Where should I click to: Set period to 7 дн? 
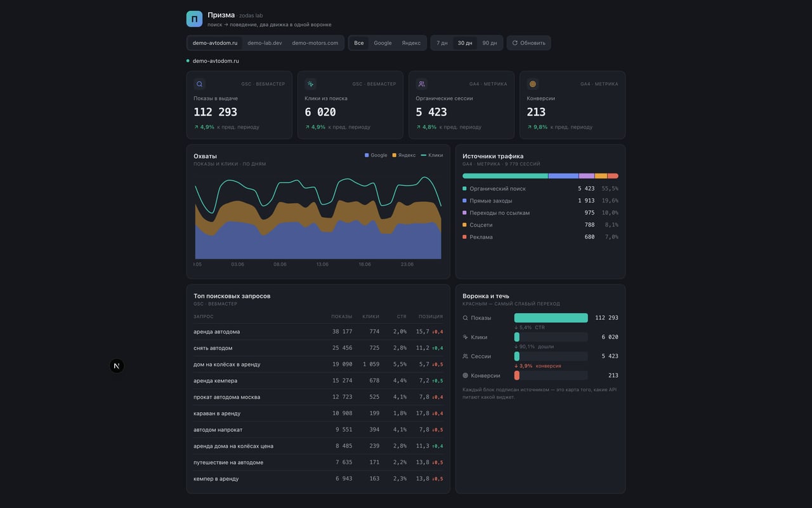point(442,43)
